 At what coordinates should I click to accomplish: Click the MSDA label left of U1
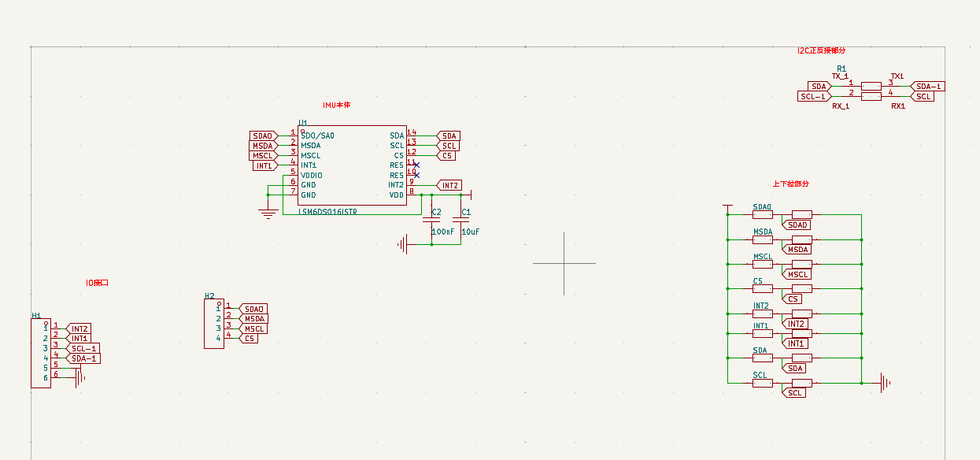tap(263, 146)
